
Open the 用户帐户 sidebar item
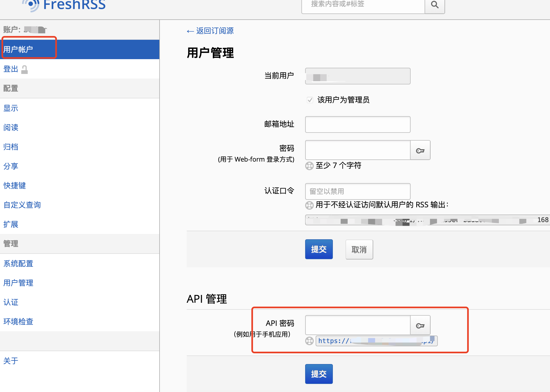18,49
